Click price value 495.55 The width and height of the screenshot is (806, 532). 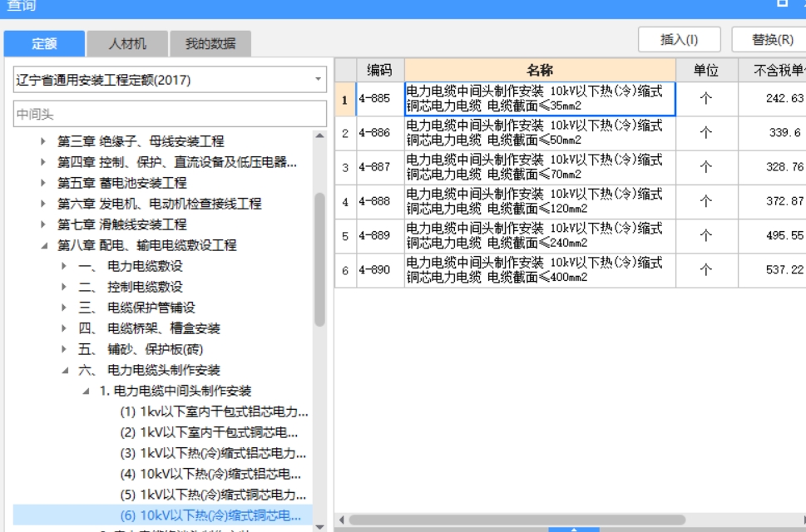pyautogui.click(x=784, y=235)
